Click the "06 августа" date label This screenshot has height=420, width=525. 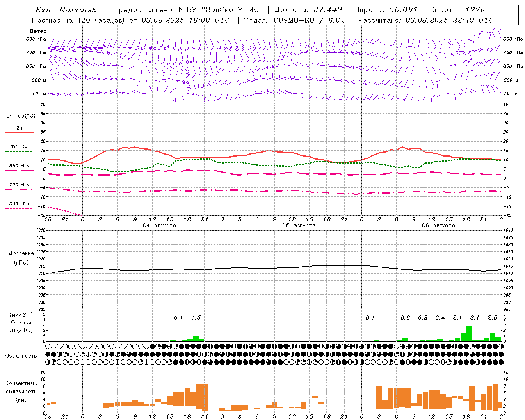click(x=438, y=226)
